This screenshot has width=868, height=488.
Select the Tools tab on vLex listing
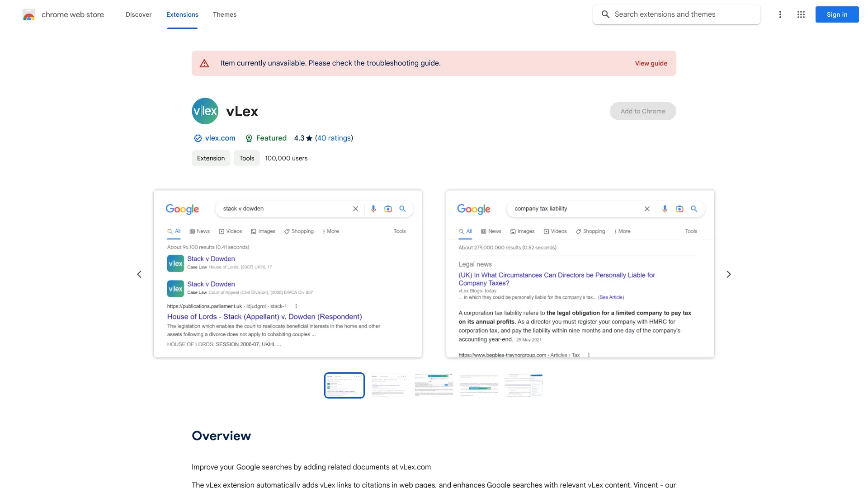coord(246,158)
